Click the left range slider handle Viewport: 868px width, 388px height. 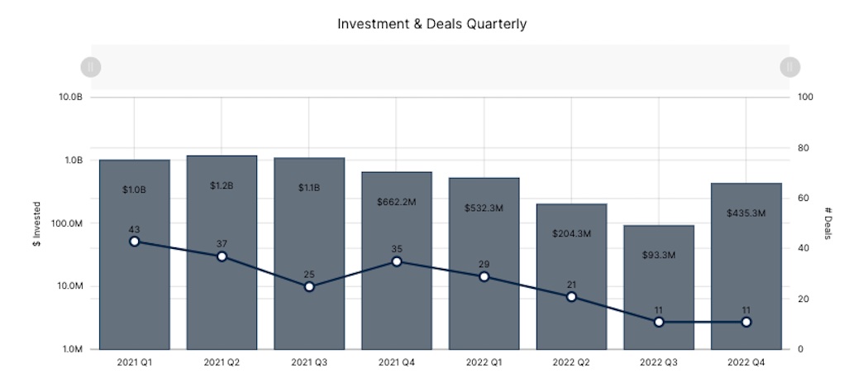[x=91, y=66]
